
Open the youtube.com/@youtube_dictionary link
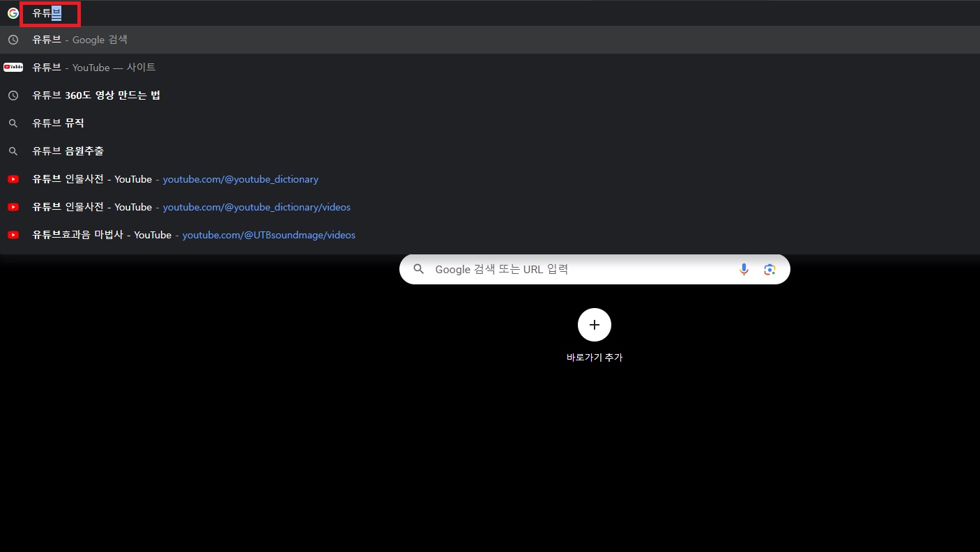240,179
